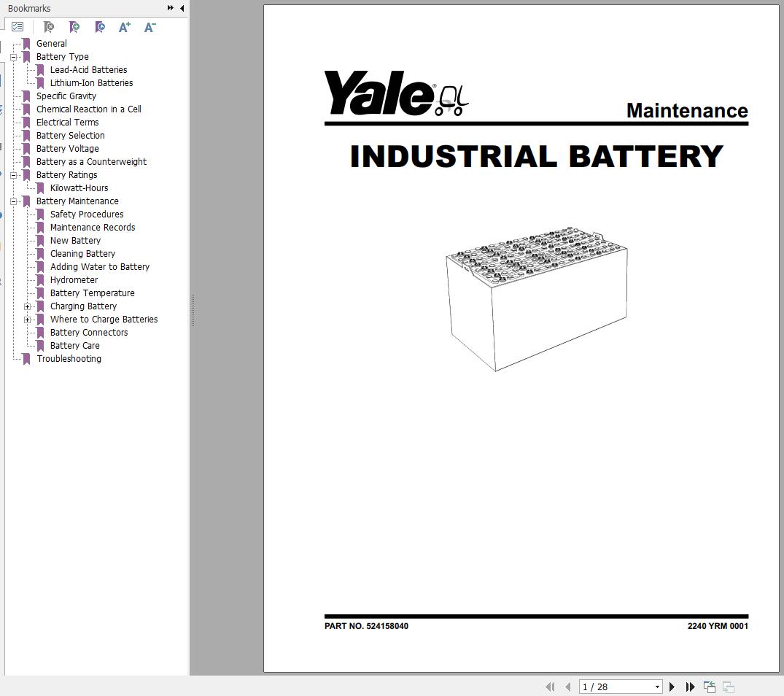Go to the Battery Connectors bookmark
Image resolution: width=784 pixels, height=696 pixels.
tap(89, 332)
